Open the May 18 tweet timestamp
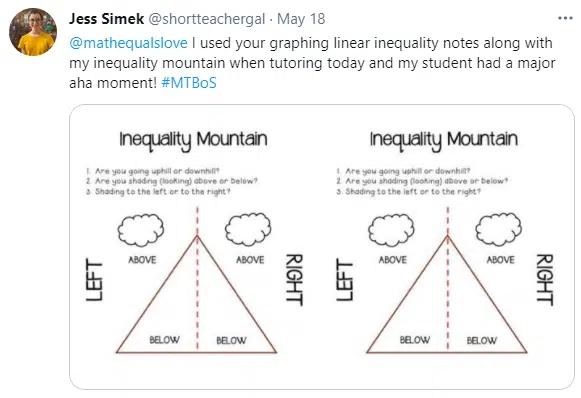This screenshot has height=398, width=581. coord(301,19)
